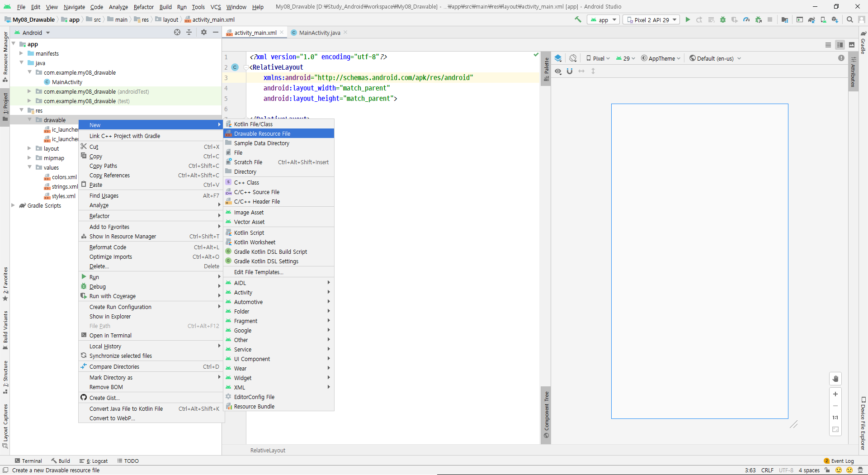Screen dimensions: 868x475
Task: Click the scroll-from-source target icon in Project panel
Action: click(x=177, y=32)
